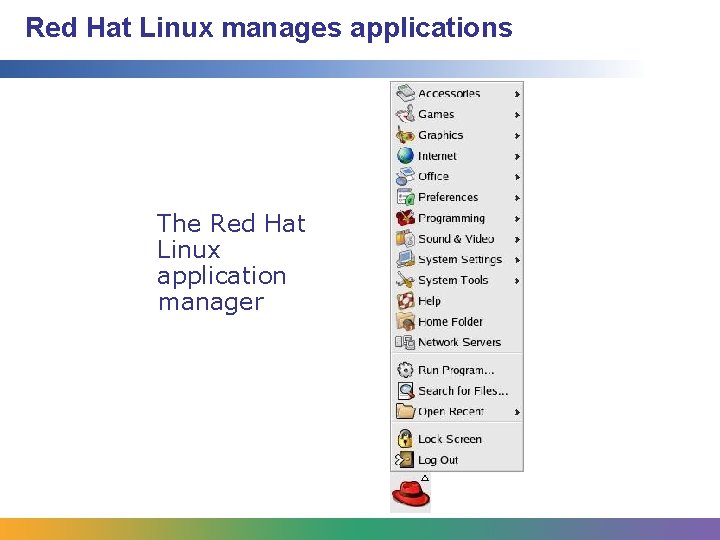Select the Office menu entry
The image size is (720, 540).
457,176
